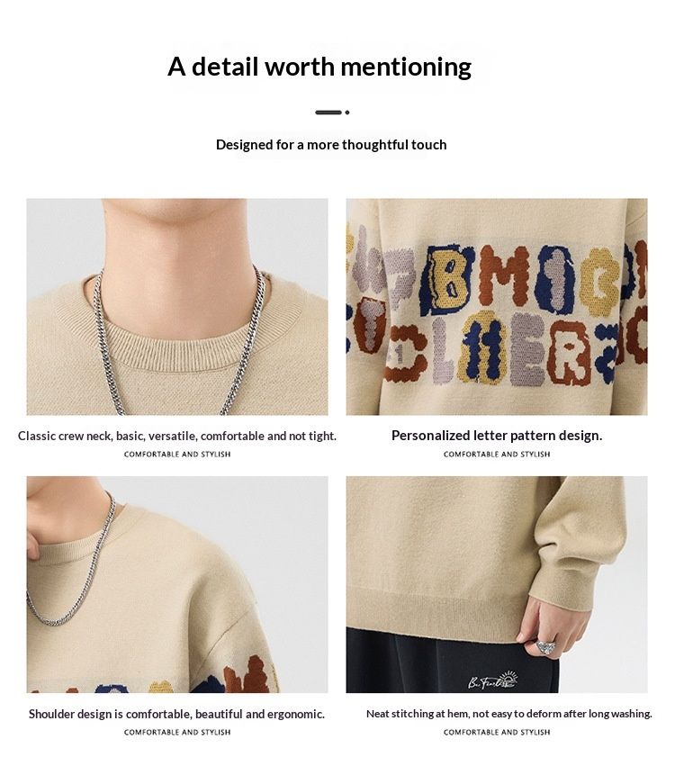Select the shoulder design close-up photo
This screenshot has width=675, height=784.
pos(177,584)
